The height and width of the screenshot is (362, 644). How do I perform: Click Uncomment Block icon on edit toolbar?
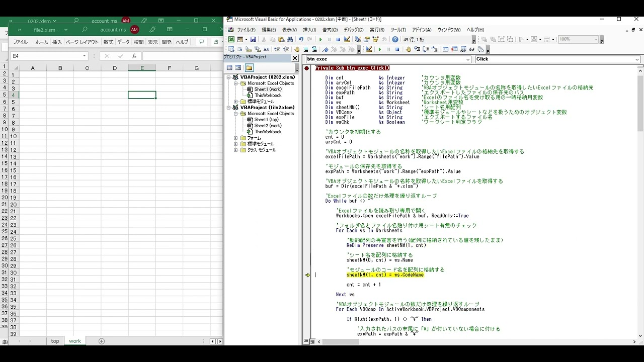point(314,49)
